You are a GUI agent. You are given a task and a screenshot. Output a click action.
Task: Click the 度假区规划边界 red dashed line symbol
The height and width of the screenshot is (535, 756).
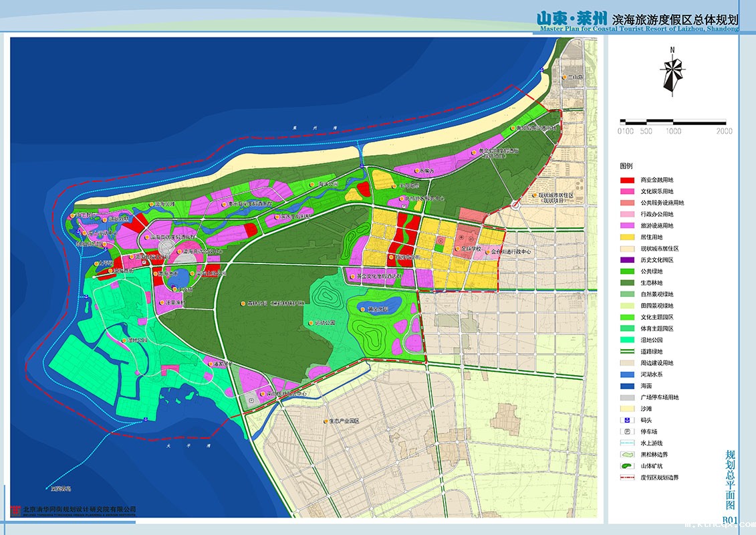(x=626, y=477)
